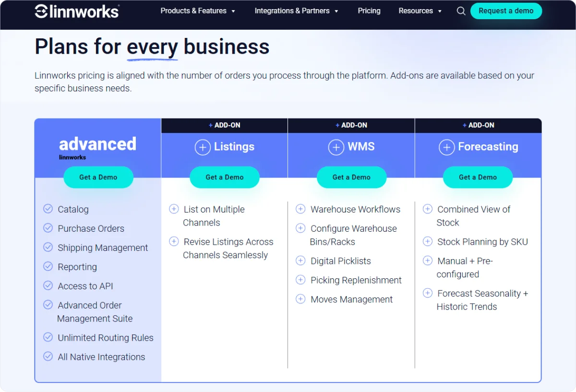Expand the Resources dropdown arrow
576x392 pixels.
pyautogui.click(x=440, y=11)
